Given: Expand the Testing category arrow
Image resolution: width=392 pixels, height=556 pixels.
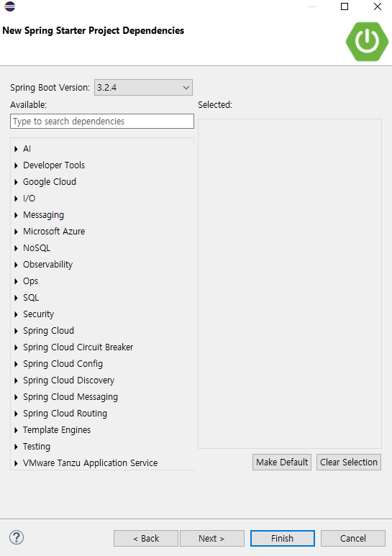Looking at the screenshot, I should pos(16,447).
